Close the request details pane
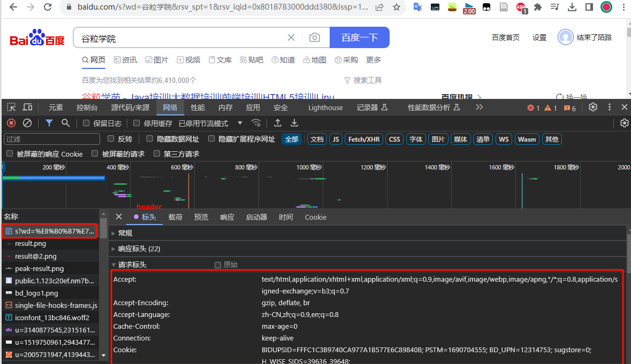The width and height of the screenshot is (631, 364). point(119,216)
